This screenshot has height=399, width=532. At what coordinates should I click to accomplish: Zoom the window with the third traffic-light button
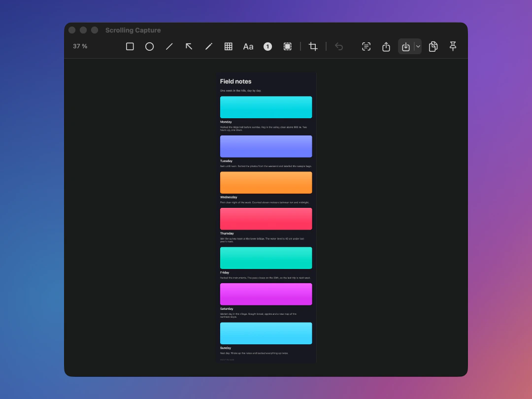tap(95, 30)
